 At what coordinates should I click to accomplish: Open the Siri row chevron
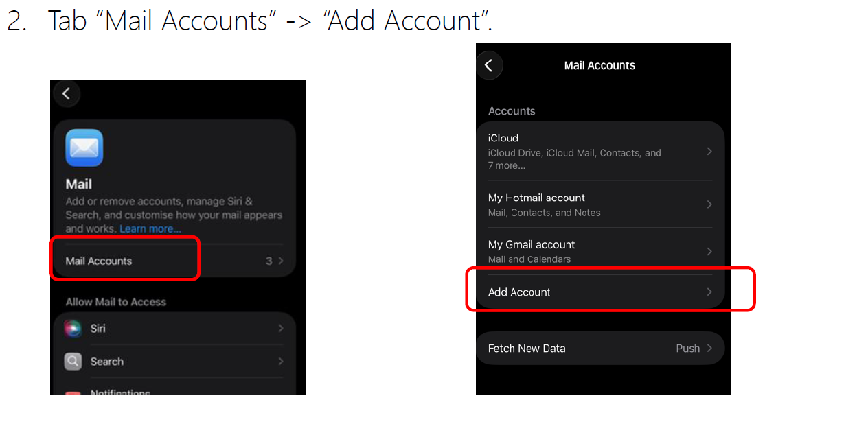point(280,328)
